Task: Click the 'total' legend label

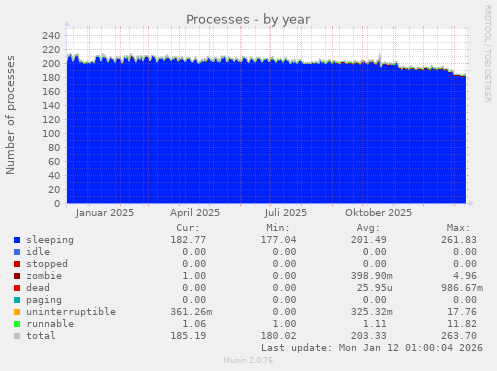Action: click(41, 336)
